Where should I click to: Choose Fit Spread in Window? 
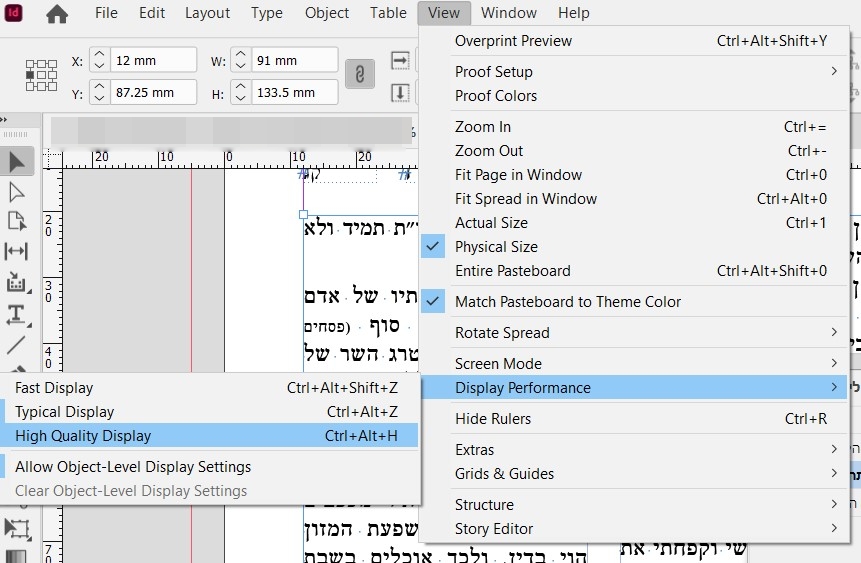tap(634, 199)
